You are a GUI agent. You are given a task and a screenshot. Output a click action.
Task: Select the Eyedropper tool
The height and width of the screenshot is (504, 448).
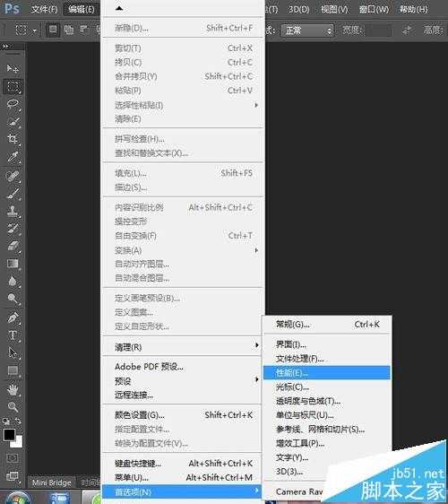point(13,157)
